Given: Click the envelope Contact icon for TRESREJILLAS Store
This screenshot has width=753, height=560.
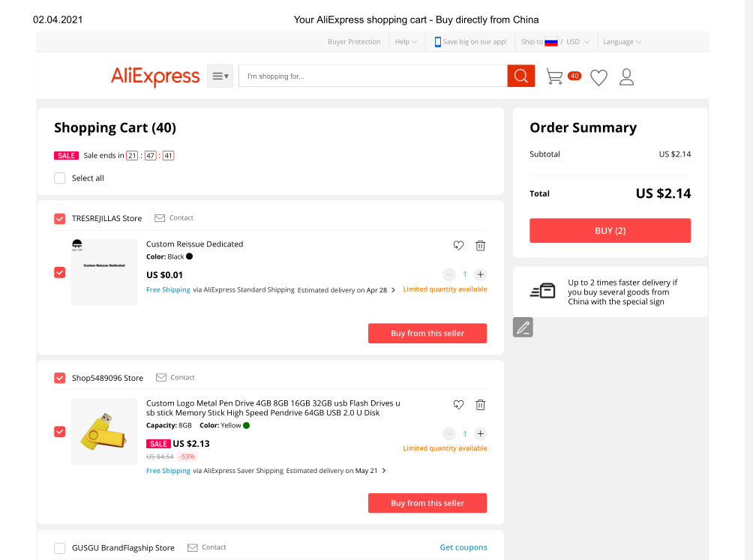Looking at the screenshot, I should (x=160, y=218).
